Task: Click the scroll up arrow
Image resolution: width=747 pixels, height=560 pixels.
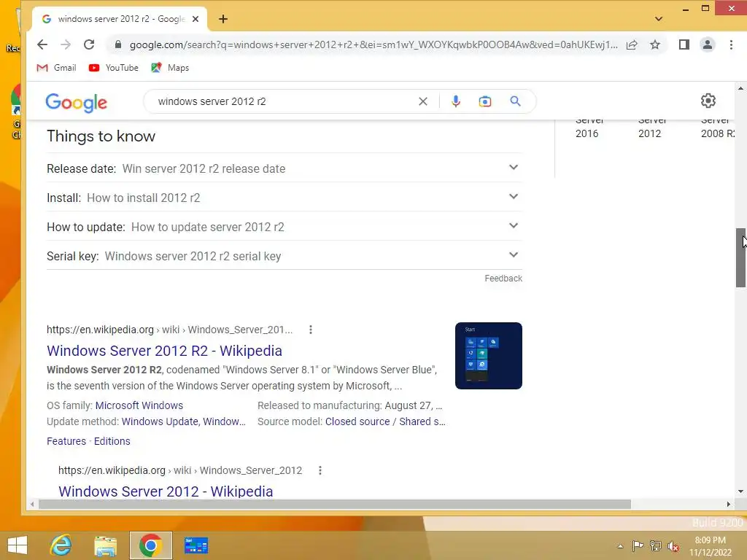Action: pos(740,88)
